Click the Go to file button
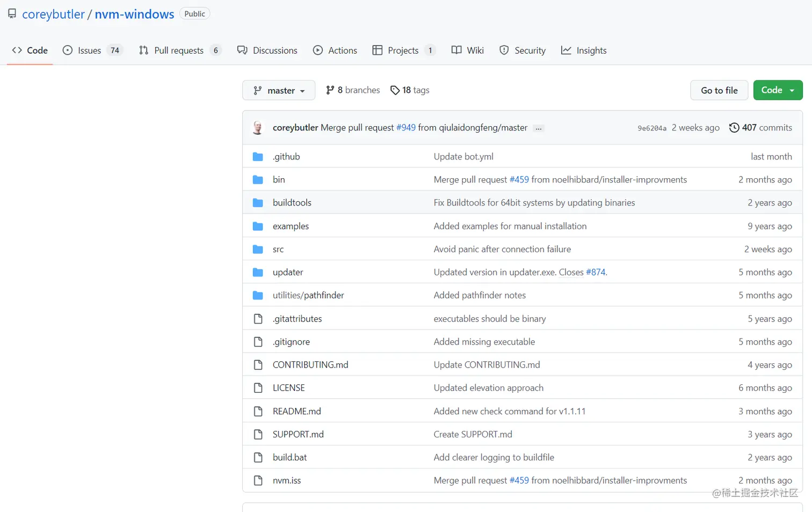 719,90
